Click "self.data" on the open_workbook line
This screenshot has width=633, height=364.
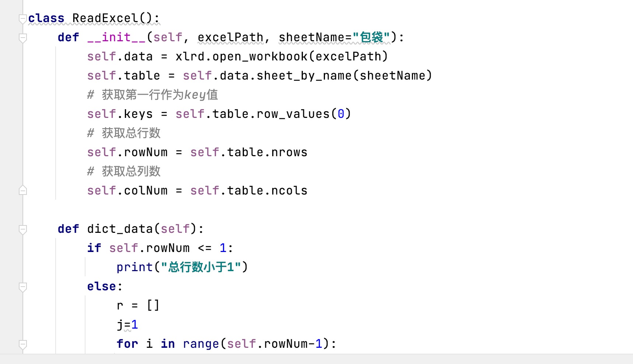120,56
